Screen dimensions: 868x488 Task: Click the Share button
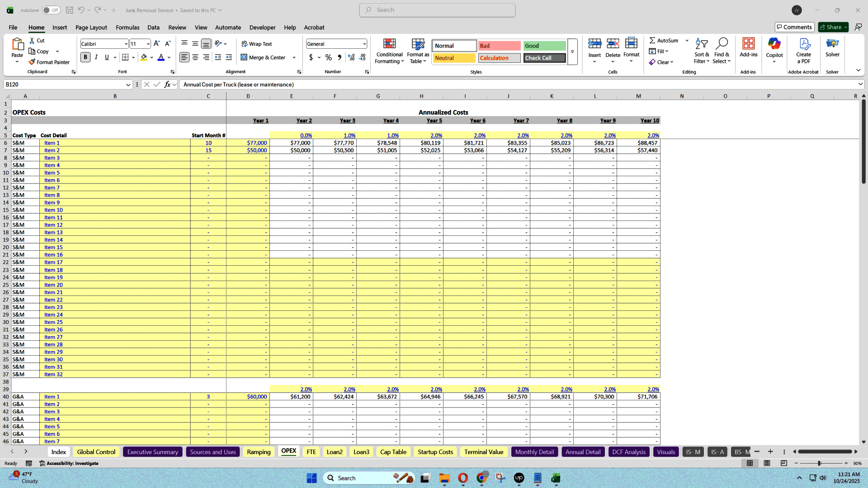click(832, 27)
